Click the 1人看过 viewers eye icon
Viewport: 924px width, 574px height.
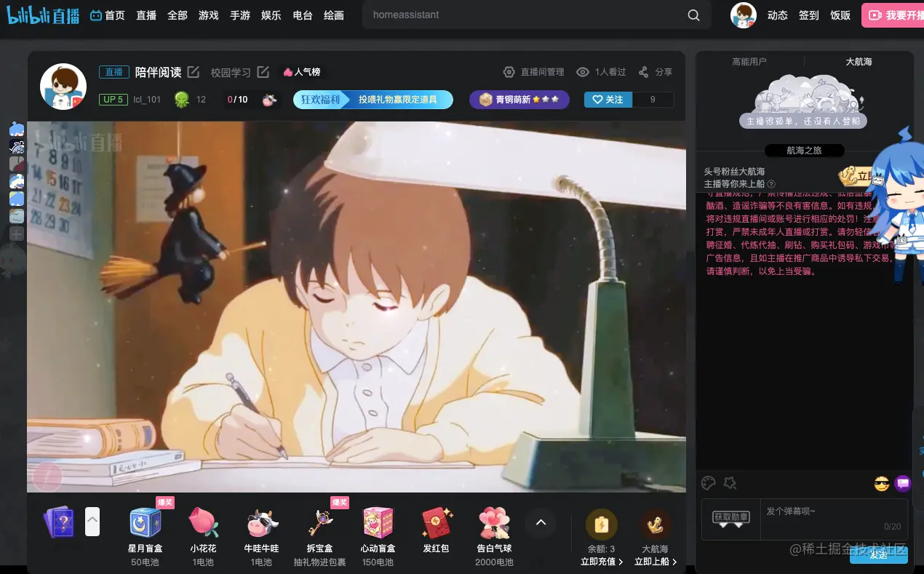(583, 72)
